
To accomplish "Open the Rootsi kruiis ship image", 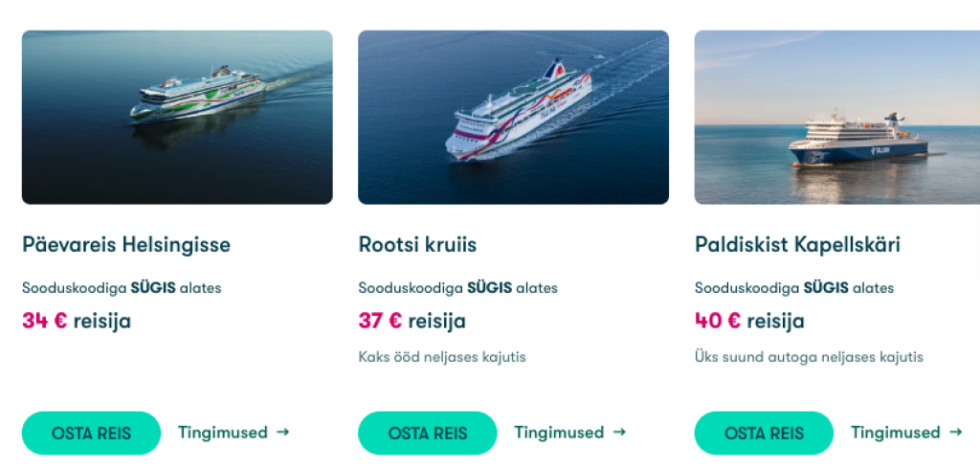I will pyautogui.click(x=513, y=117).
